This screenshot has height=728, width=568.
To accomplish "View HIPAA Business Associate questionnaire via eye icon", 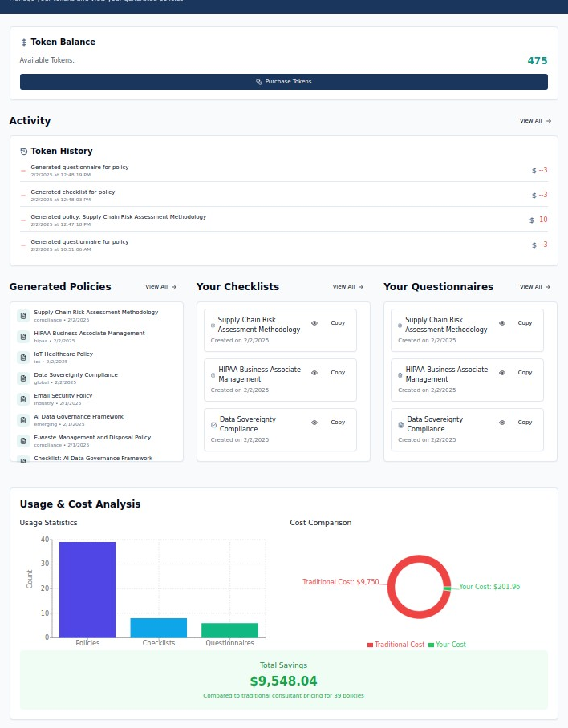I will pyautogui.click(x=502, y=373).
